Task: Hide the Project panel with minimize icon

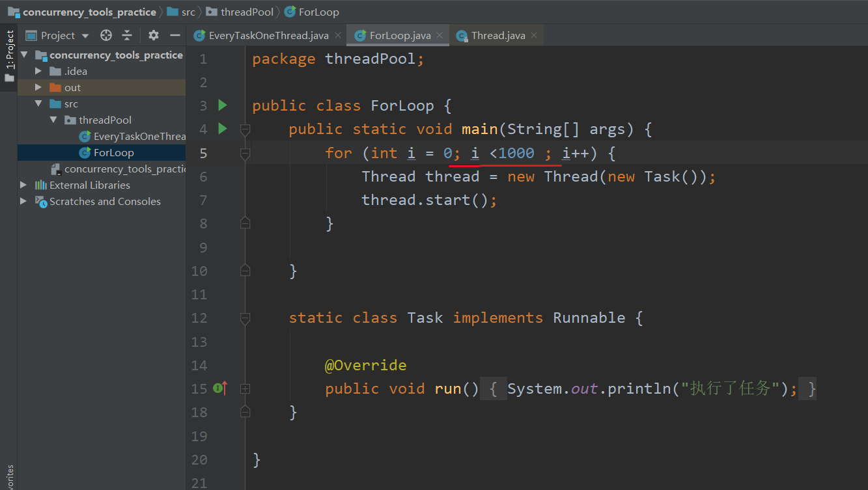Action: 175,35
